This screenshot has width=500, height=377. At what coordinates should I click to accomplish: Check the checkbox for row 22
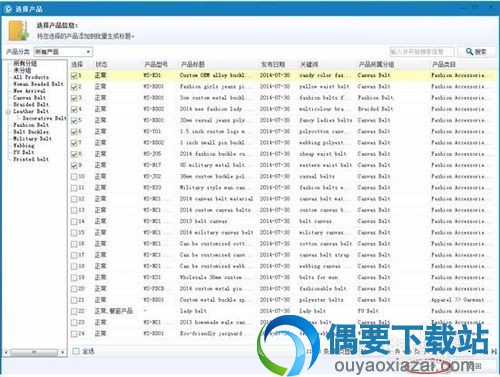tap(74, 311)
